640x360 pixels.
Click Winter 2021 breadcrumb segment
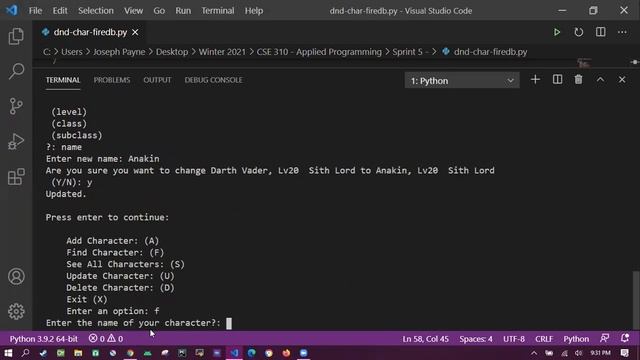222,52
